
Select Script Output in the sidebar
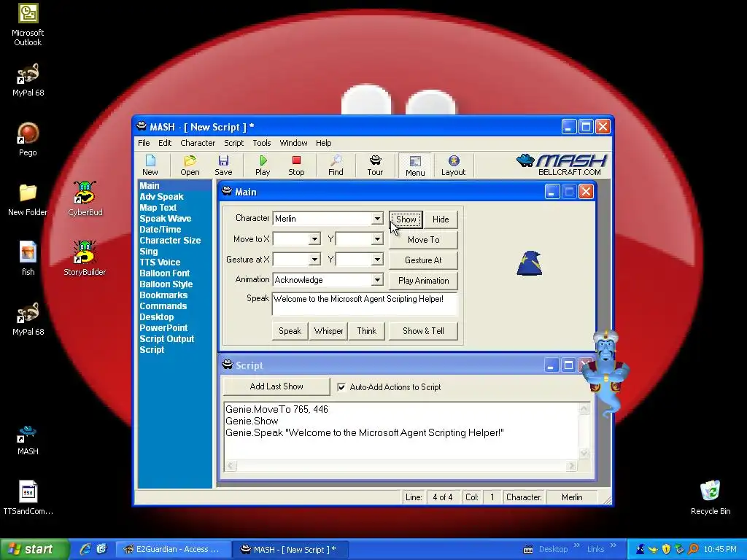(167, 339)
